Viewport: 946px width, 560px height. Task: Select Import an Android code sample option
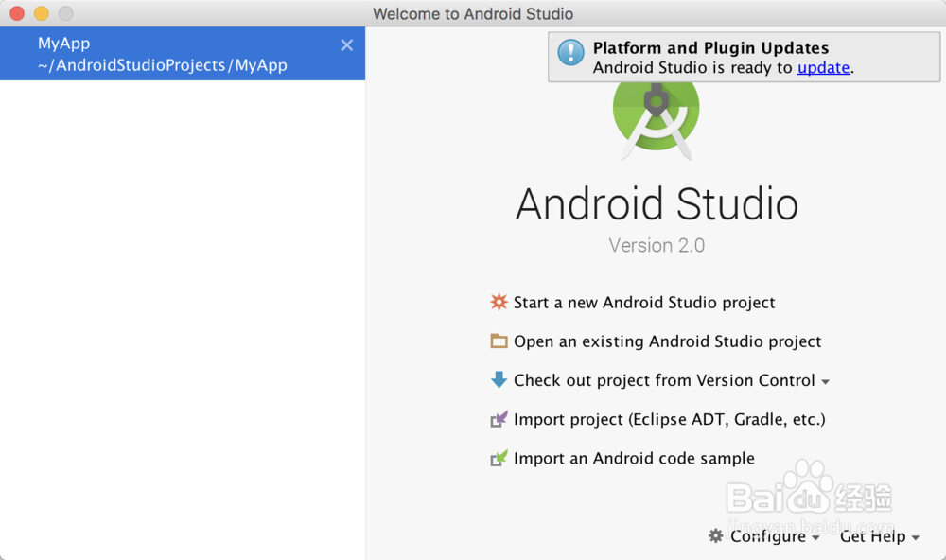click(634, 458)
